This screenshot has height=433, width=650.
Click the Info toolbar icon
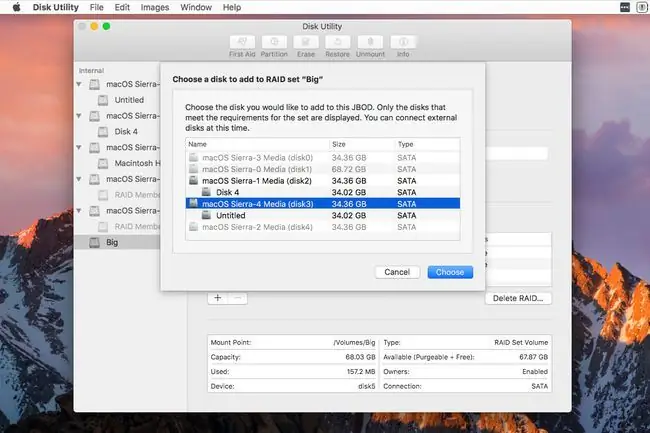(x=403, y=42)
